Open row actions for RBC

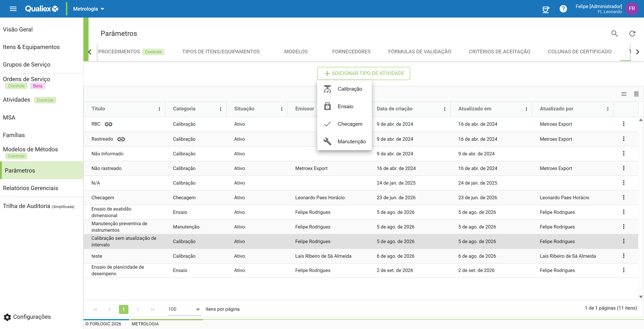coord(624,124)
